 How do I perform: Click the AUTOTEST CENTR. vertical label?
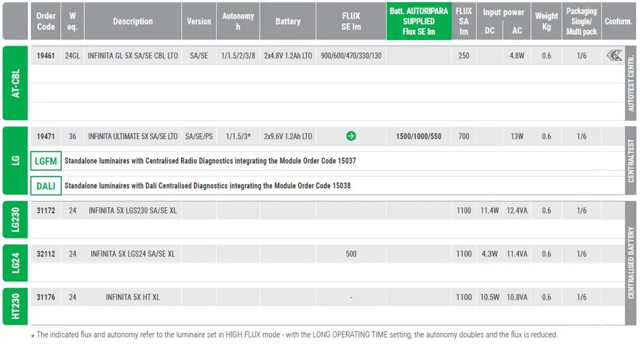(x=631, y=83)
